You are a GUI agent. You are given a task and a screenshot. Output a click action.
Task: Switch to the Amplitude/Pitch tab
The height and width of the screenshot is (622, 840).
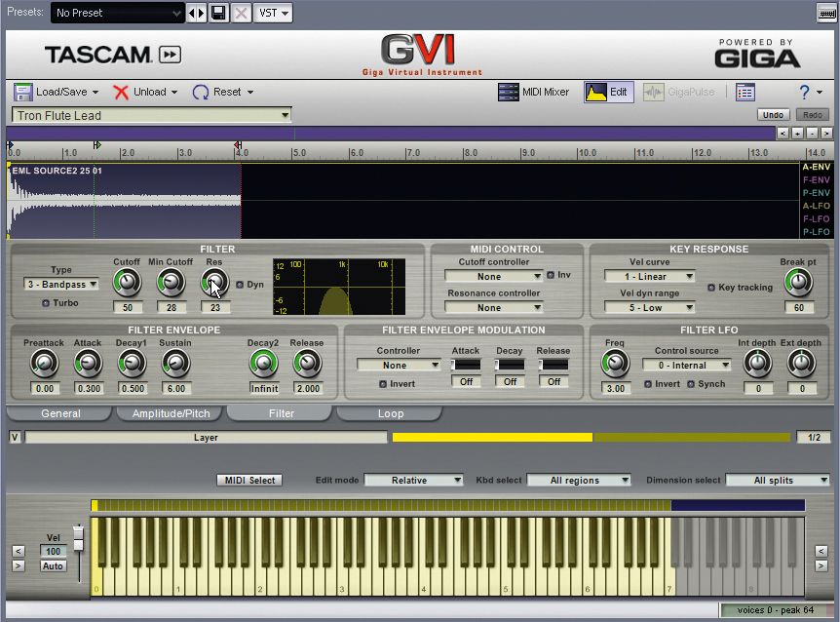point(170,413)
